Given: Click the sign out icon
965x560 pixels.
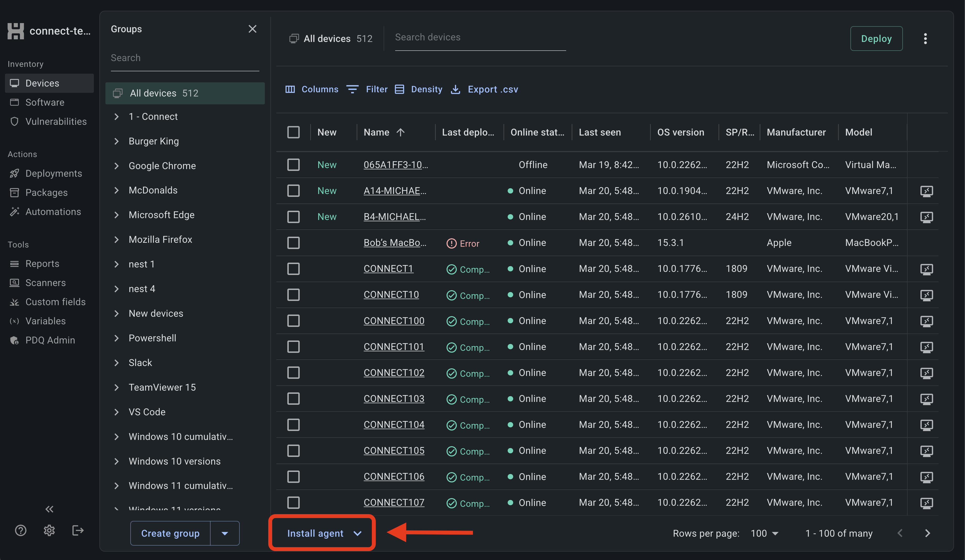Looking at the screenshot, I should pos(78,531).
